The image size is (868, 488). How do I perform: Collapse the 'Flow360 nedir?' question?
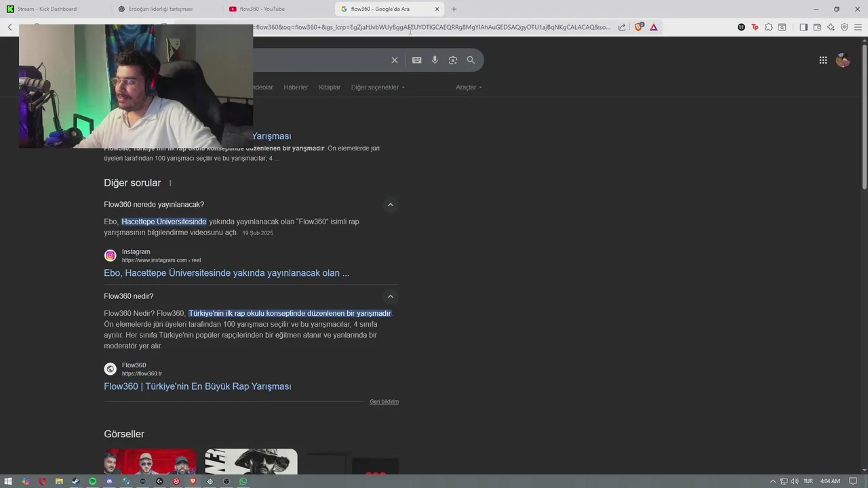[x=390, y=296]
